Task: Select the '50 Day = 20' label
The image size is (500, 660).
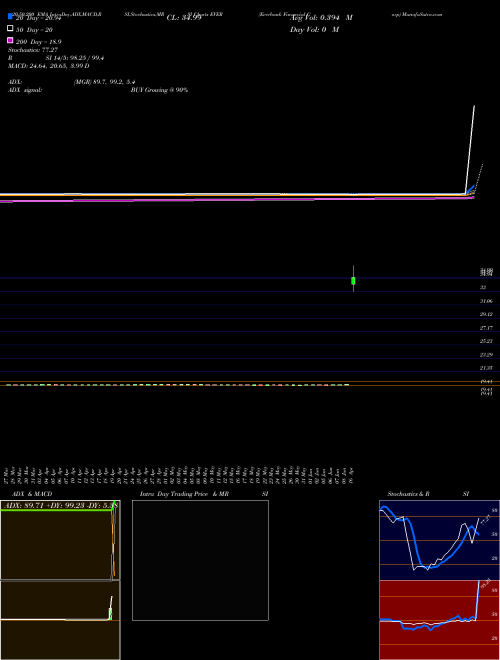Action: (34, 30)
